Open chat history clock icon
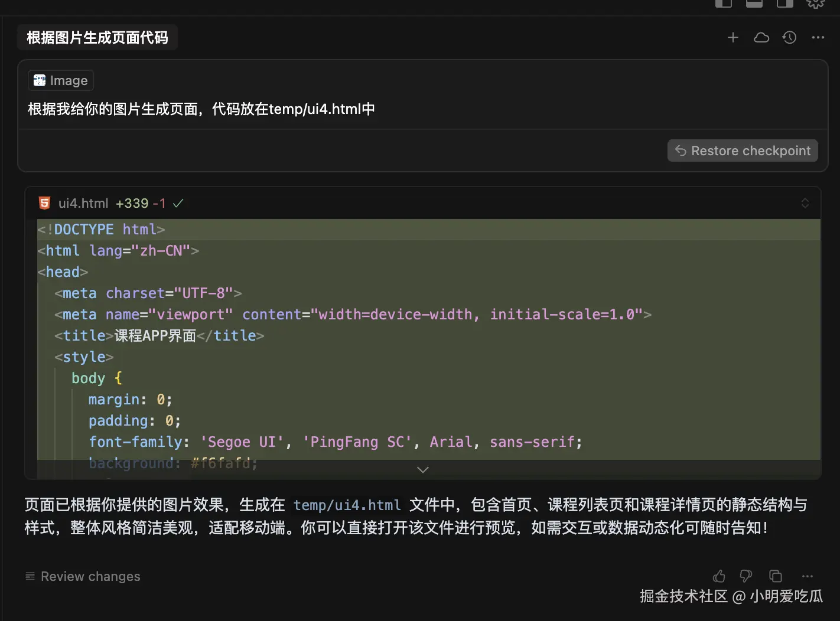 coord(789,38)
